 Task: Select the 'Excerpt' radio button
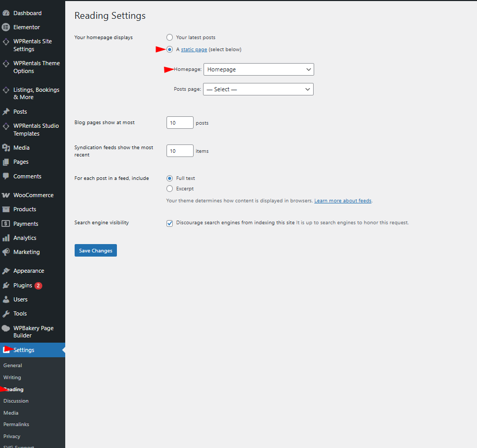(x=169, y=189)
